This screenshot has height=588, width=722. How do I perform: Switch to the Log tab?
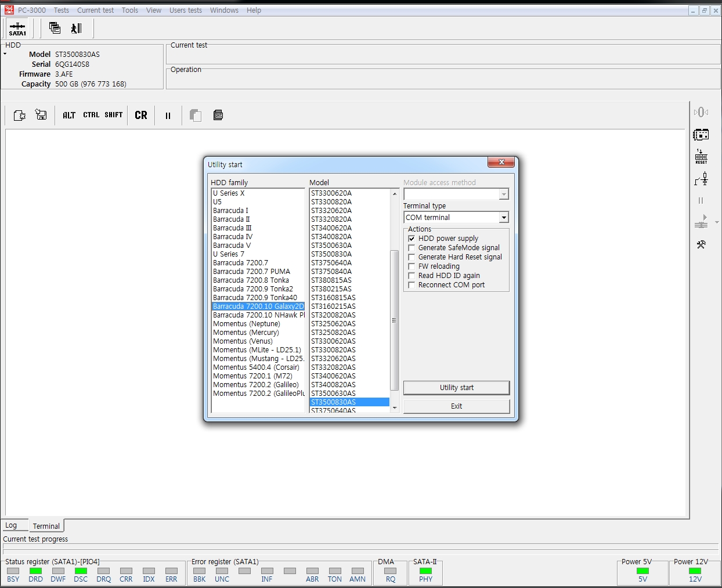tap(11, 525)
